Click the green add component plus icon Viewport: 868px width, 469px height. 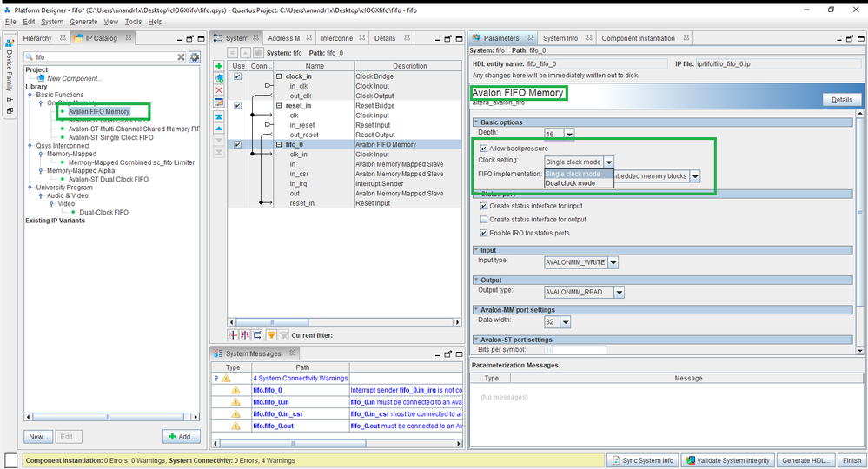coord(219,67)
